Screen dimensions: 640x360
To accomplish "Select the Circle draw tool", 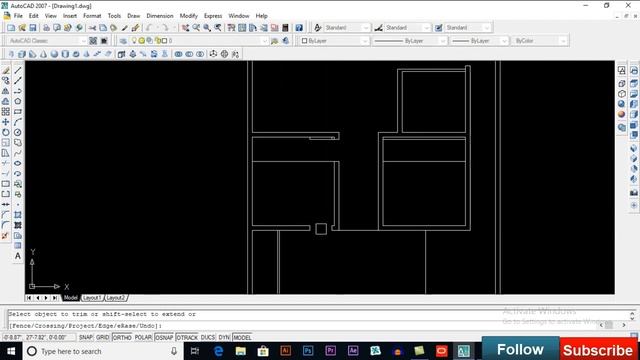I will click(x=18, y=132).
